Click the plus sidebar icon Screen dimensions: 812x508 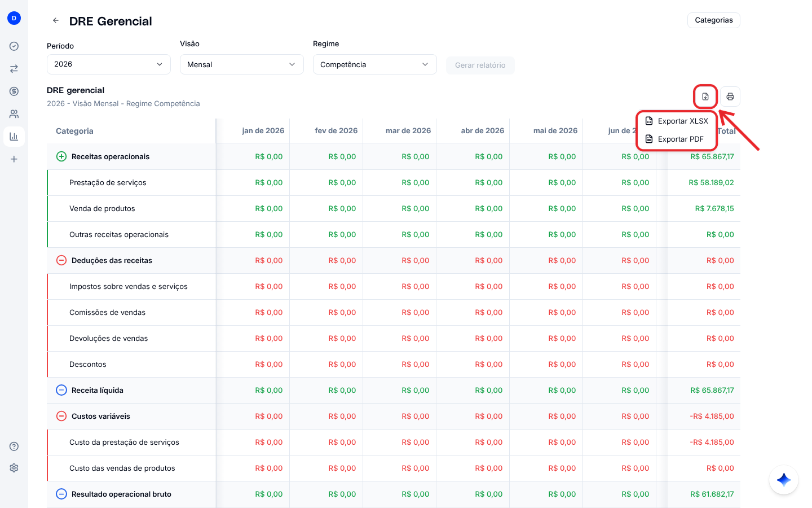click(14, 159)
